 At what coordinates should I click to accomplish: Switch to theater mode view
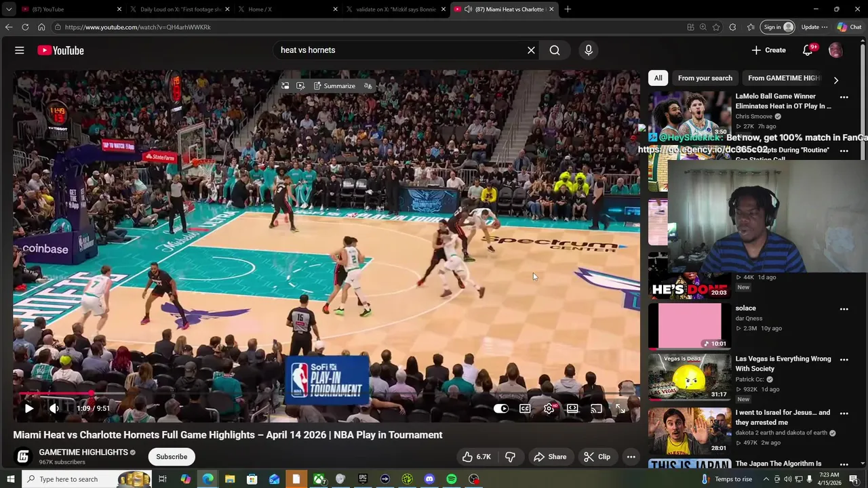click(x=572, y=409)
